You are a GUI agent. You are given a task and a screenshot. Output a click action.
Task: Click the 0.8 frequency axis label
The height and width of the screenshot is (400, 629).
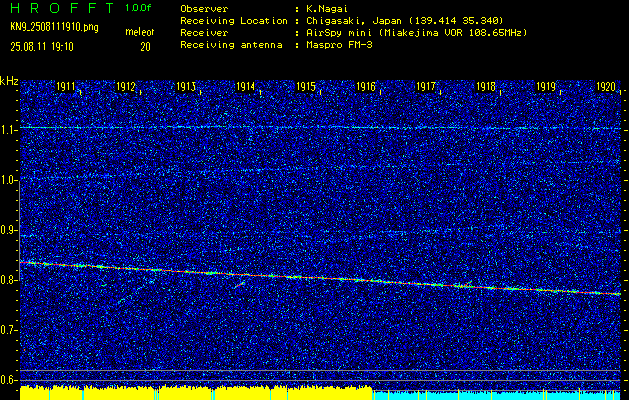pyautogui.click(x=7, y=280)
